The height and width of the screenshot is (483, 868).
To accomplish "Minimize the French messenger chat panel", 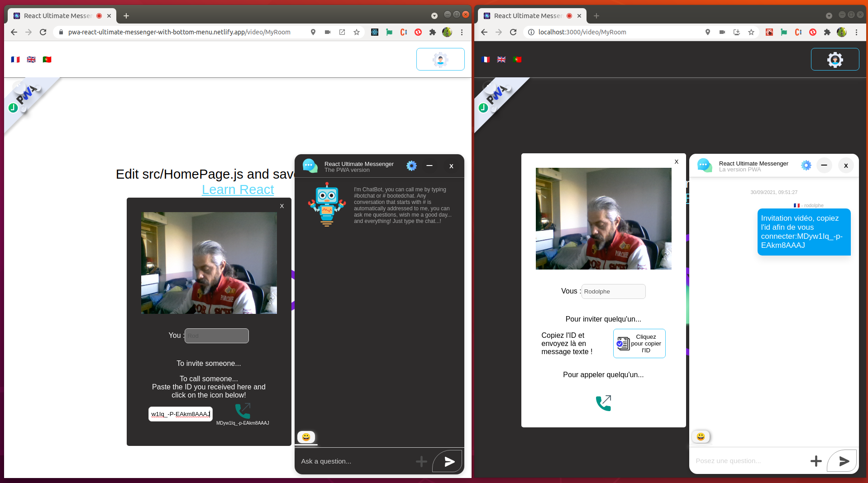I will click(x=824, y=166).
